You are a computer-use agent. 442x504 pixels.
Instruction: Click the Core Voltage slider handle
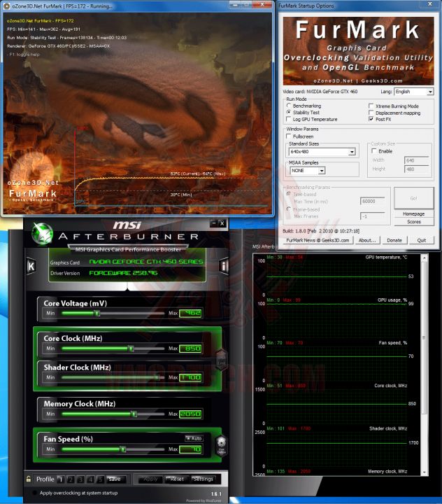point(97,313)
